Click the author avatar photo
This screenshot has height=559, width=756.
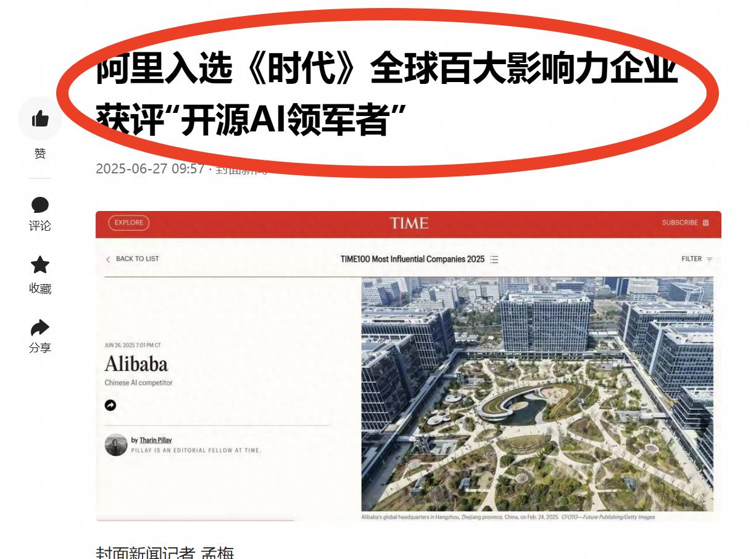(116, 445)
